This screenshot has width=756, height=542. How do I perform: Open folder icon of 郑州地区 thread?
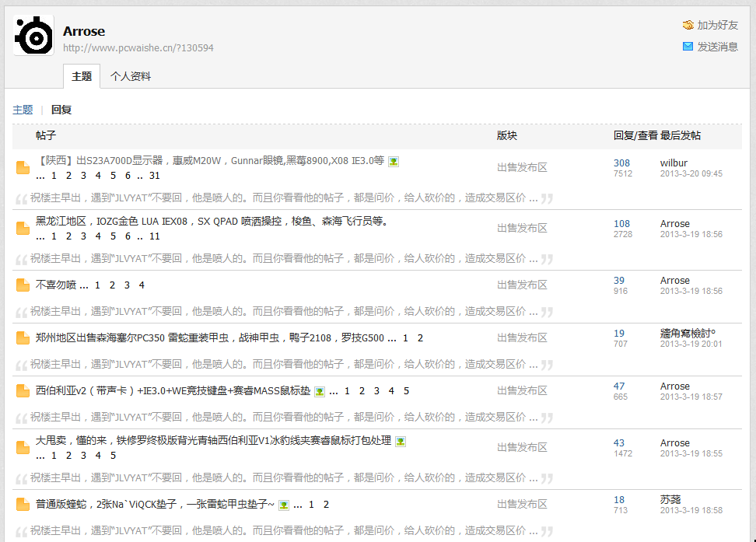(x=23, y=338)
